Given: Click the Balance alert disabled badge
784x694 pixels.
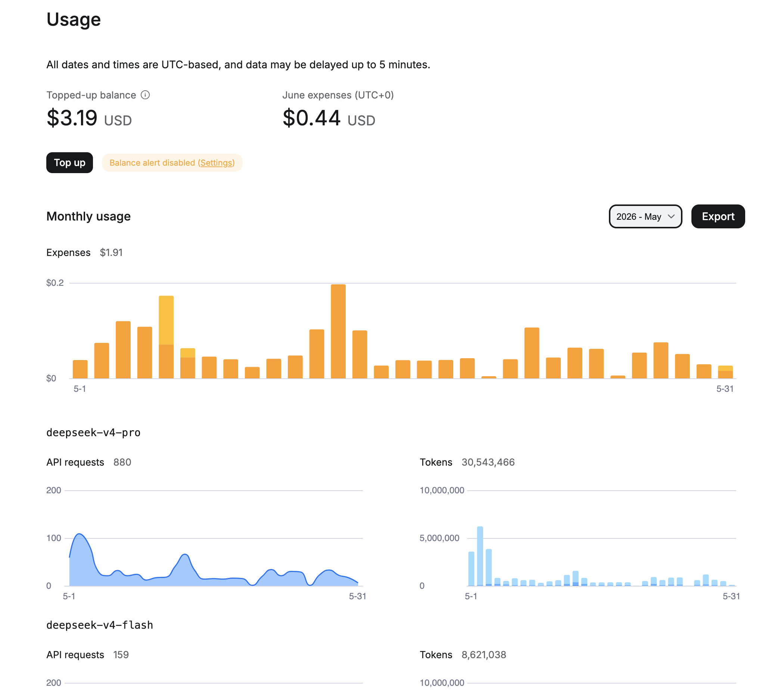Looking at the screenshot, I should click(x=172, y=163).
